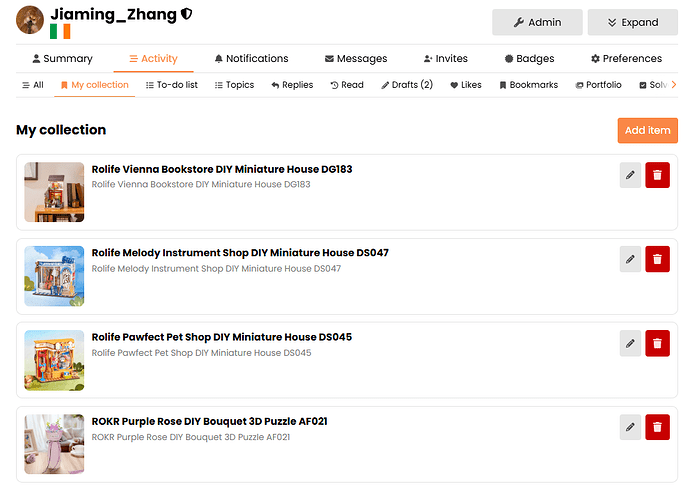This screenshot has height=499, width=690.
Task: Open the Bookmarks sub-tab
Action: [x=529, y=85]
